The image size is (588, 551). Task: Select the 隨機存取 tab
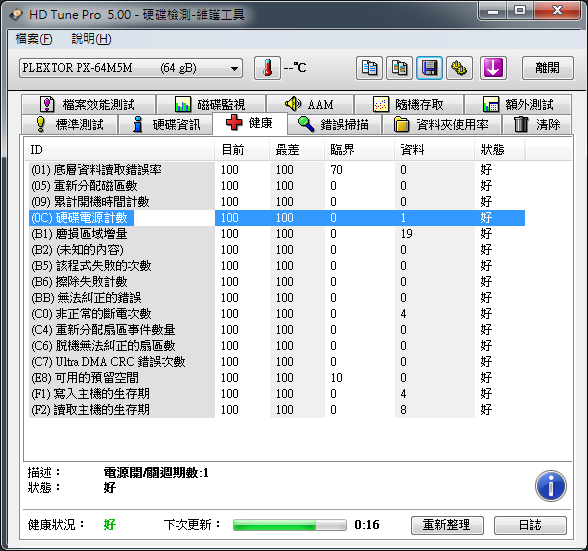pos(409,104)
